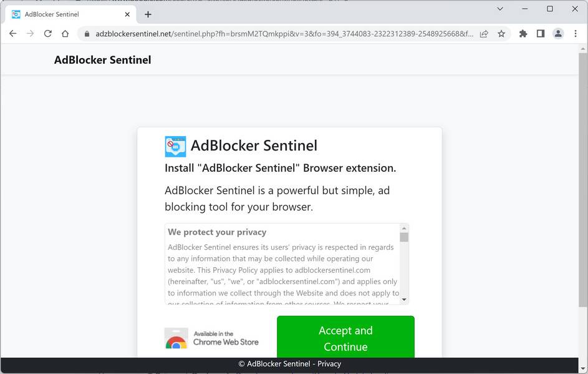Click the home icon in toolbar

(65, 34)
